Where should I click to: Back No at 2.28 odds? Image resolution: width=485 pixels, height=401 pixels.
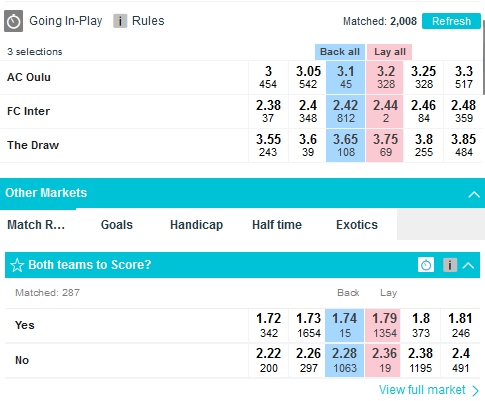click(x=344, y=360)
